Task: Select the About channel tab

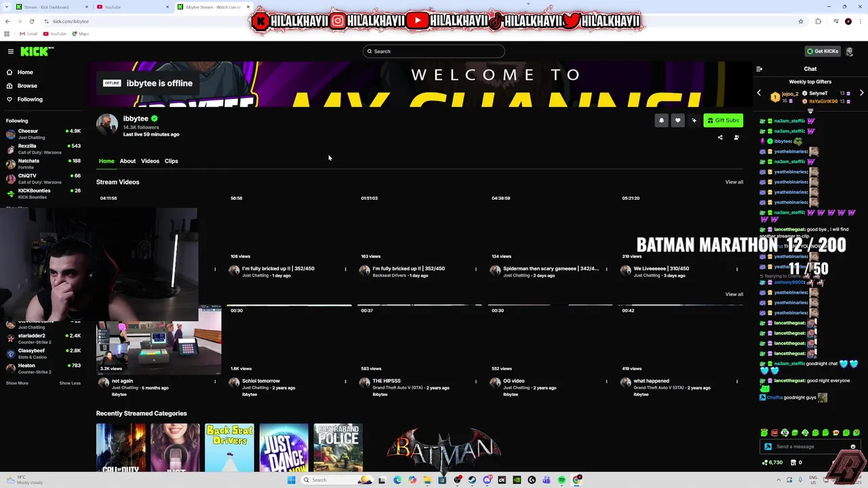Action: [127, 161]
